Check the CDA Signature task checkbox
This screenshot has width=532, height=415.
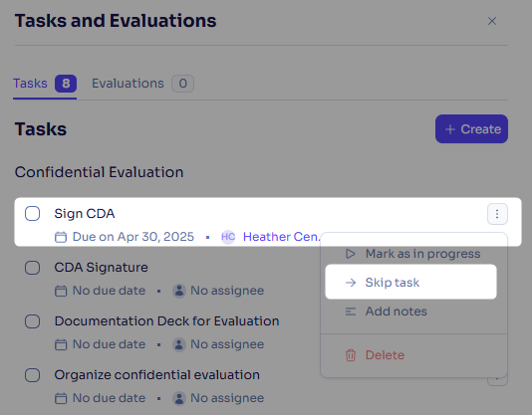pos(32,268)
